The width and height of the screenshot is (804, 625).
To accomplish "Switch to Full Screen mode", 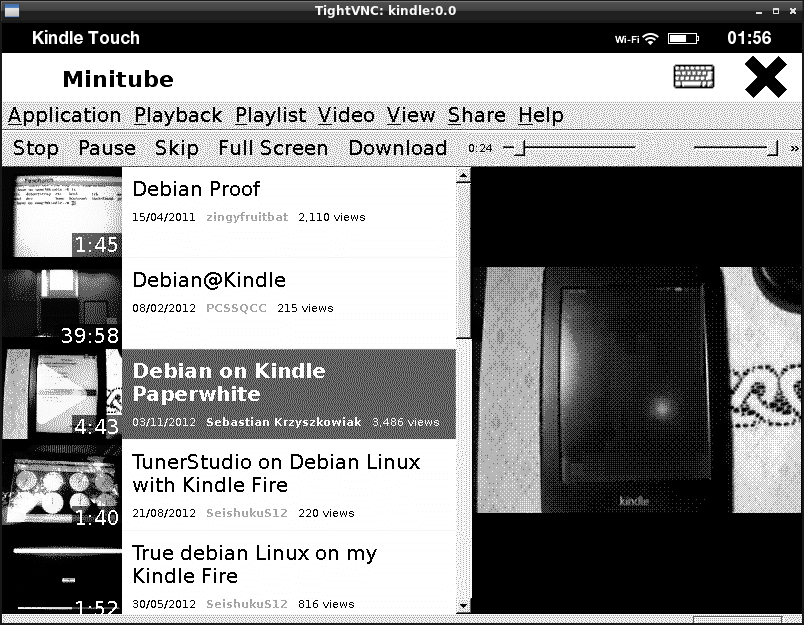I will pos(273,148).
